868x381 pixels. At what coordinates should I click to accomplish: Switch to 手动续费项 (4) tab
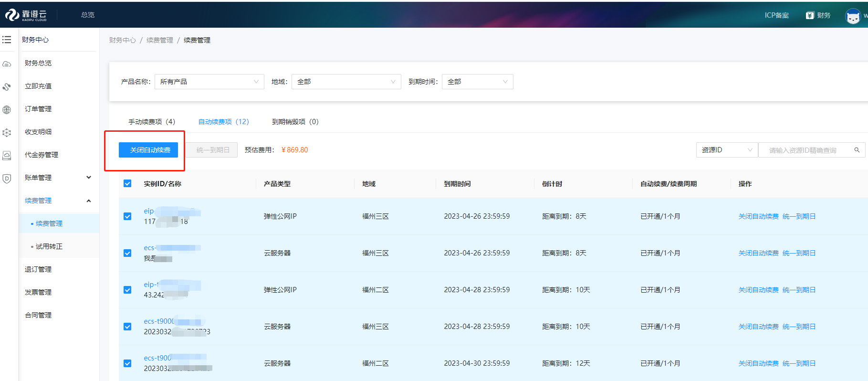[152, 122]
